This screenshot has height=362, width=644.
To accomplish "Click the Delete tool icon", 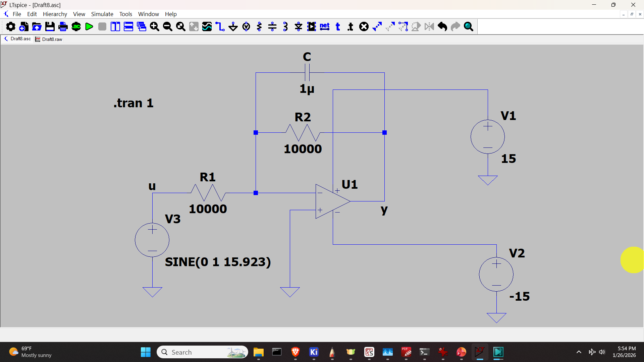I will coord(364,26).
